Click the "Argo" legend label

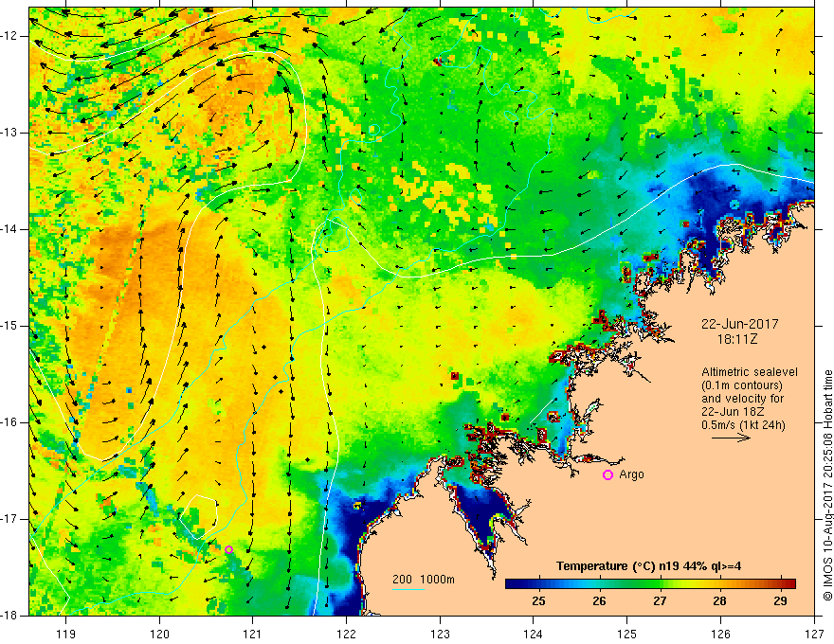coord(631,474)
